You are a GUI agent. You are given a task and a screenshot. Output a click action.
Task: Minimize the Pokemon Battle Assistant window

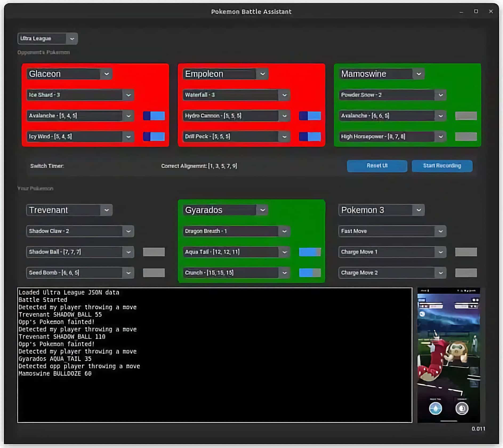(x=461, y=12)
